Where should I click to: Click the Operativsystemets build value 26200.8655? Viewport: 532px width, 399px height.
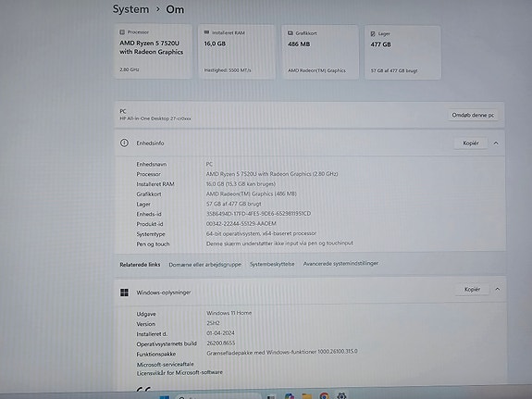click(x=221, y=343)
